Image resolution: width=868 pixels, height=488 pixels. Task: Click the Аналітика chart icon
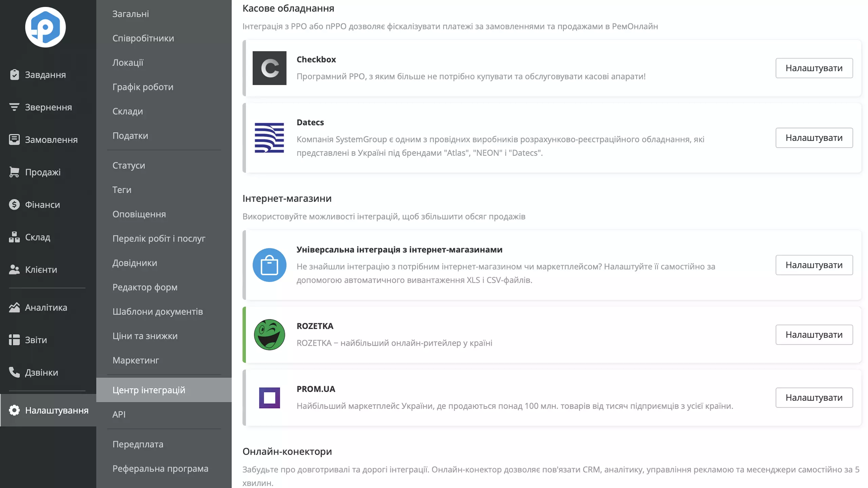coord(14,307)
